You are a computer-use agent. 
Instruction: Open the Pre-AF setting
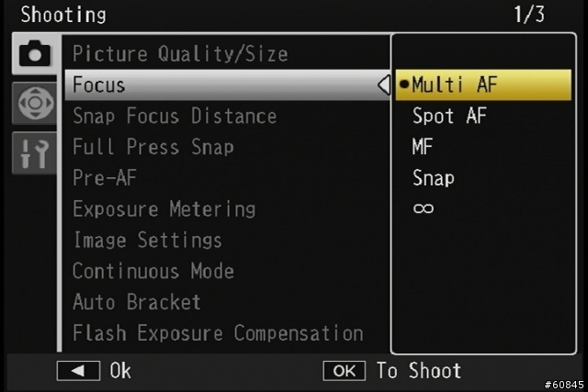[x=105, y=177]
